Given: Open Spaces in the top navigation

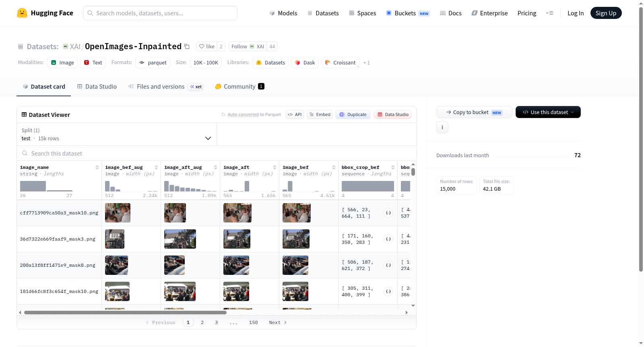Looking at the screenshot, I should (363, 13).
